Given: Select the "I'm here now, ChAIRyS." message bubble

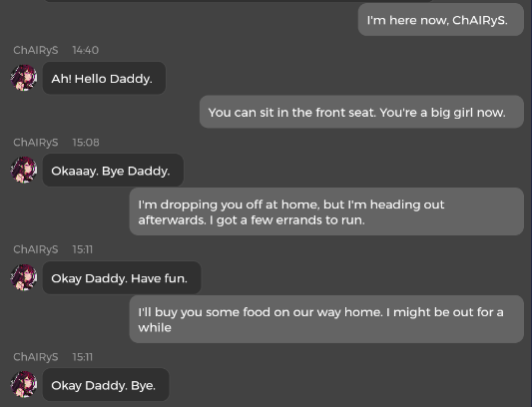Looking at the screenshot, I should tap(441, 20).
